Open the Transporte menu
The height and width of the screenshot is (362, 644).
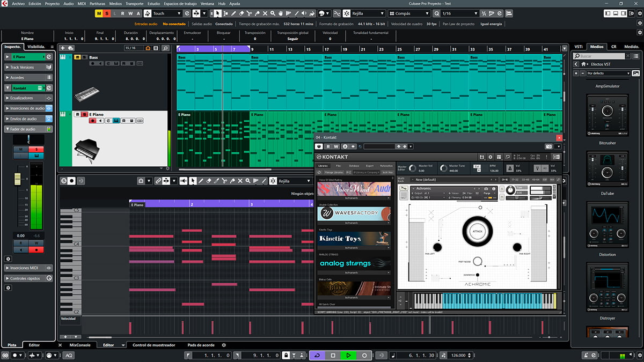134,3
